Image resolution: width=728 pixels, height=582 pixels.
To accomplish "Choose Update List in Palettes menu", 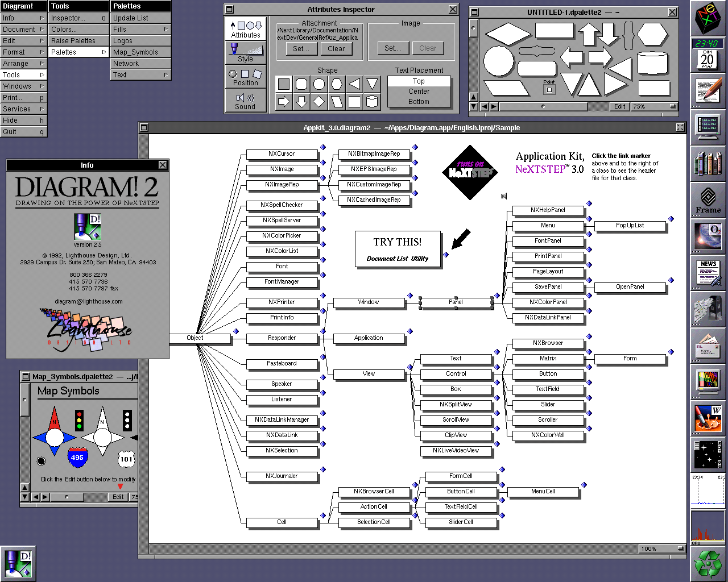I will coord(140,18).
